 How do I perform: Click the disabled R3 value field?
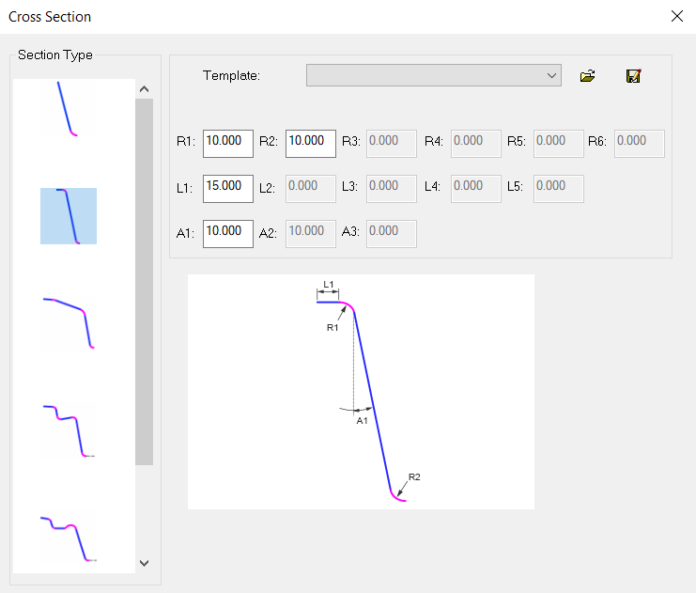pos(392,142)
